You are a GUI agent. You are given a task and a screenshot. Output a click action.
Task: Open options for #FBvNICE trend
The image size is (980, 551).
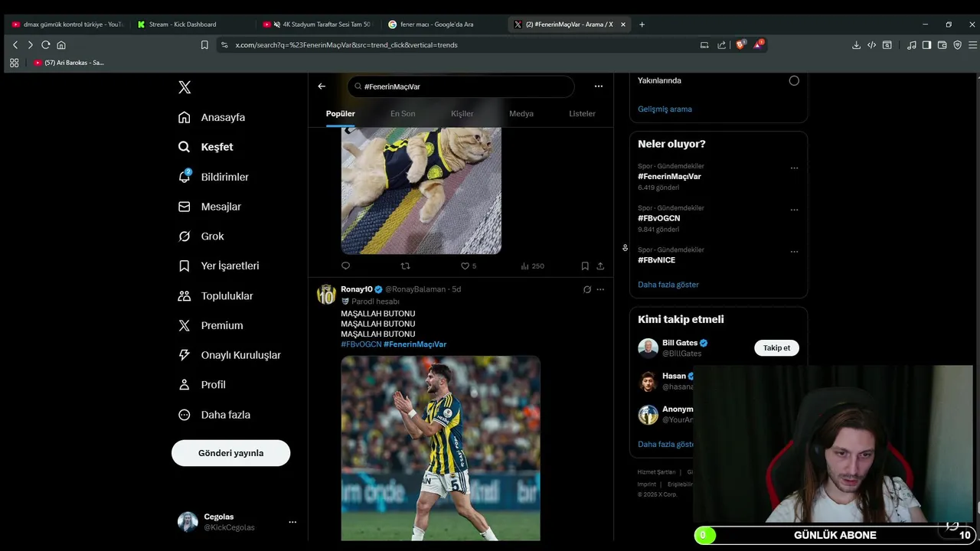coord(794,251)
